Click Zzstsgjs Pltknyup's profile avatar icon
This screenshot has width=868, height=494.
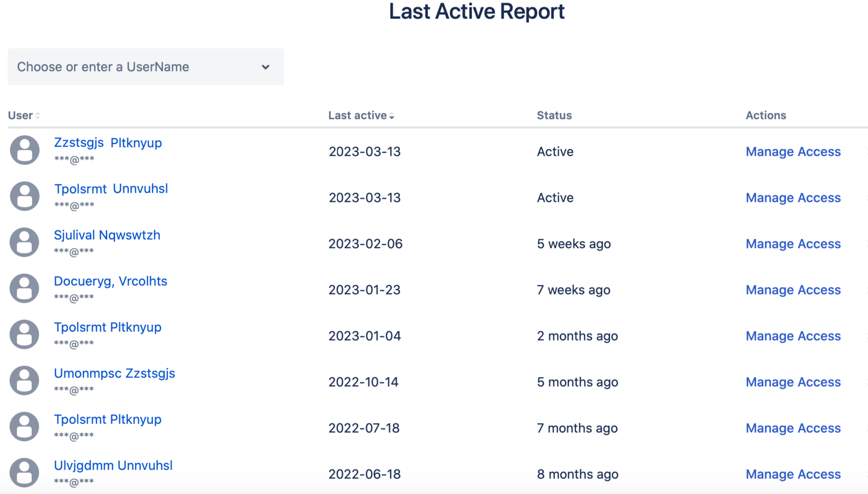(x=24, y=150)
